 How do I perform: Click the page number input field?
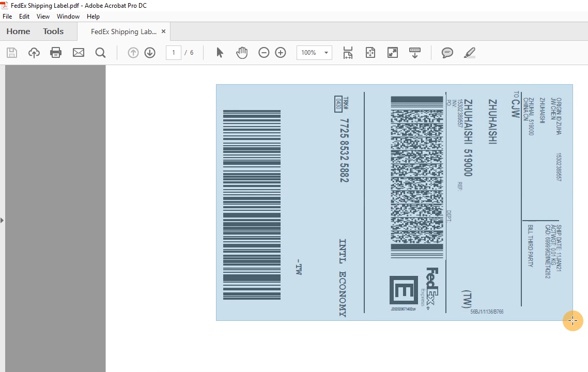[x=174, y=53]
